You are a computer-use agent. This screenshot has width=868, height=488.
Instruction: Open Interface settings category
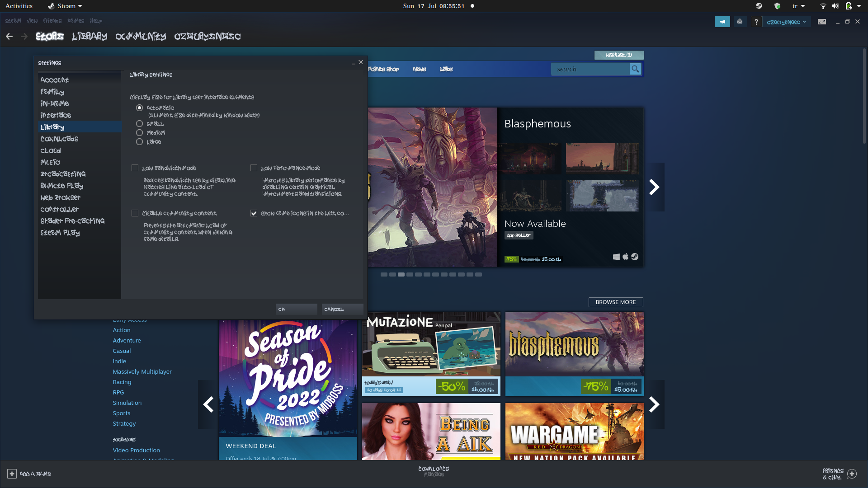click(x=80, y=115)
